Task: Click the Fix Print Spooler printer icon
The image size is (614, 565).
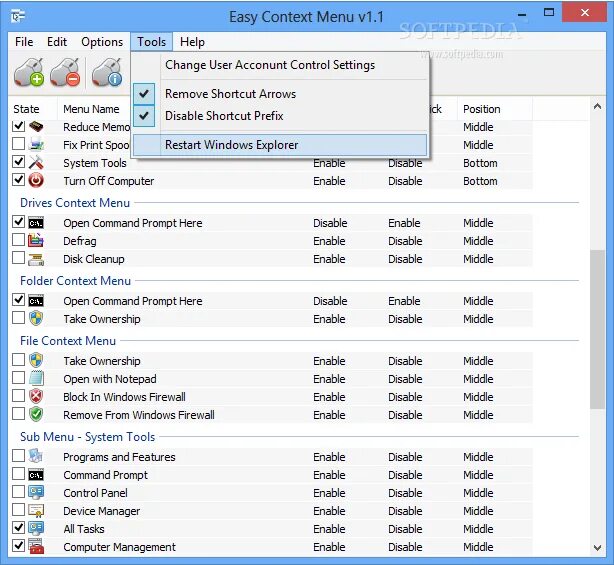Action: 36,144
